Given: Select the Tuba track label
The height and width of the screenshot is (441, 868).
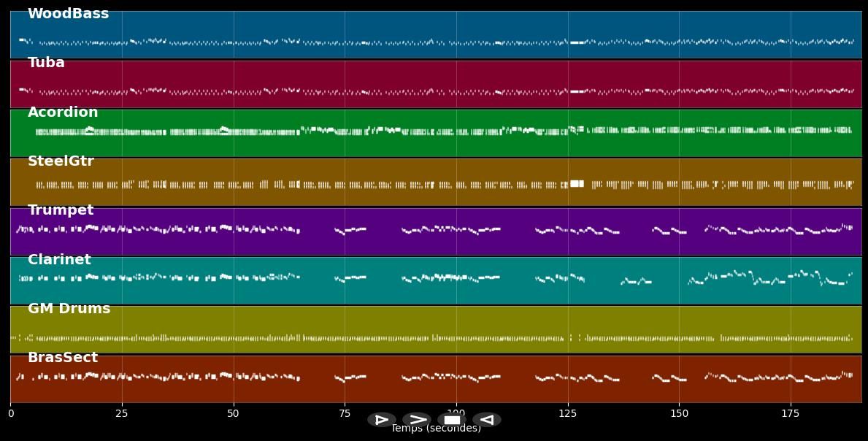Looking at the screenshot, I should [46, 63].
